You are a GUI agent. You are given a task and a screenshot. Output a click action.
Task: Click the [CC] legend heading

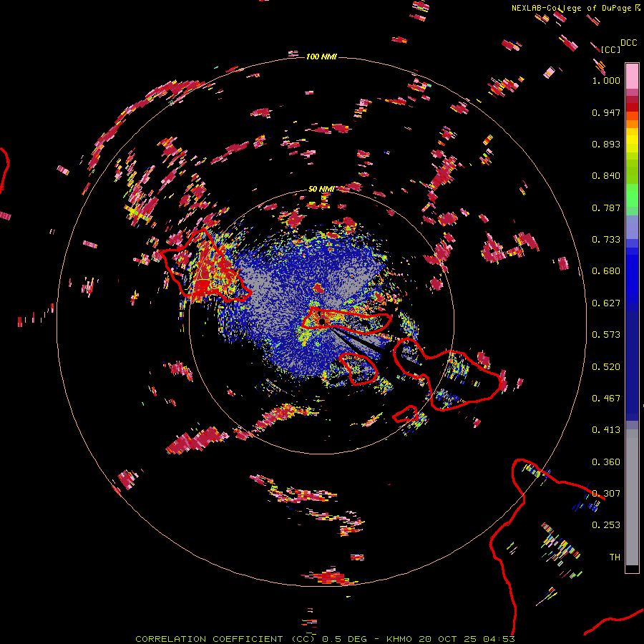tap(610, 49)
